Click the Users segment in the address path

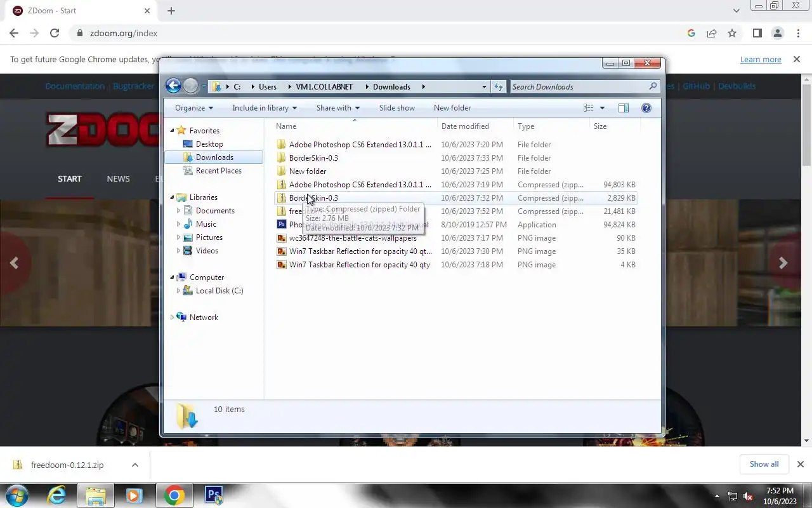267,86
